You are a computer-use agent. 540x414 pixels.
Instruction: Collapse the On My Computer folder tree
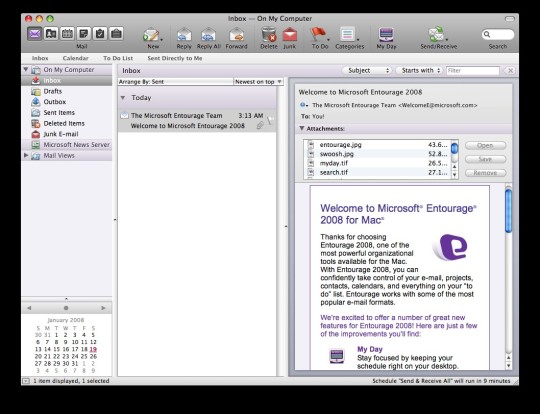point(26,70)
